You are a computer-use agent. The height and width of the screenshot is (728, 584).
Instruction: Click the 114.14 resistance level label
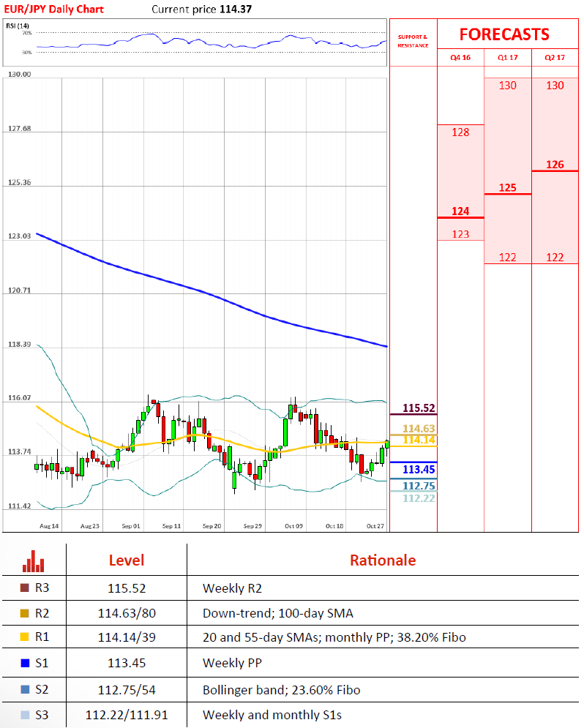[x=419, y=440]
